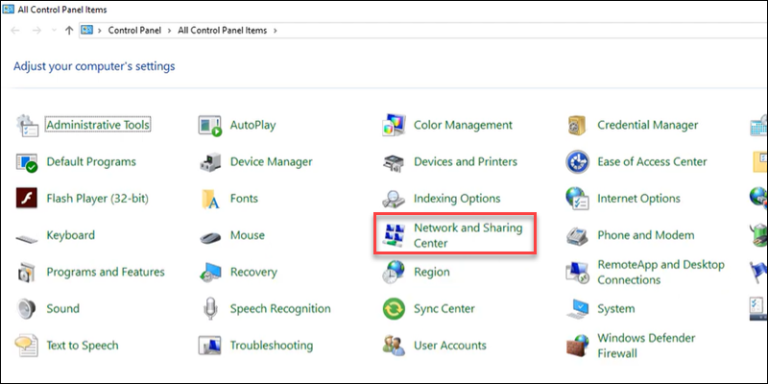Open the Color Management link

(463, 125)
